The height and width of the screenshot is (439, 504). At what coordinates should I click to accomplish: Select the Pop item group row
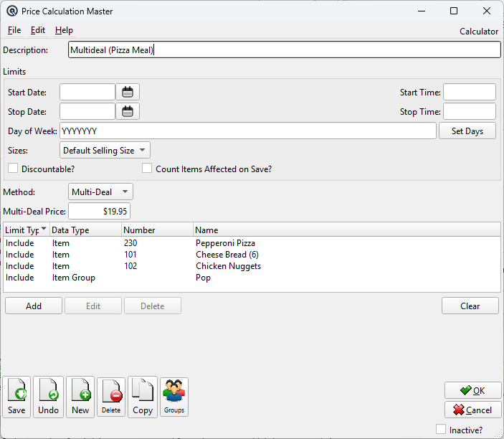pyautogui.click(x=252, y=278)
